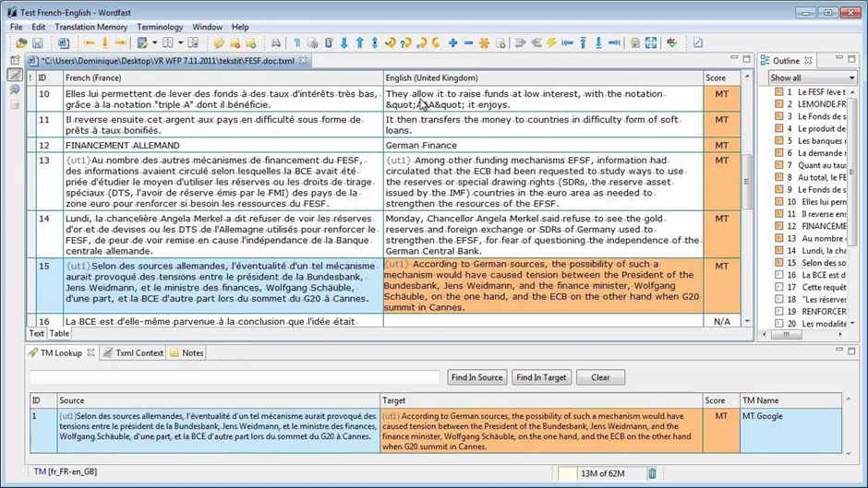Screen dimensions: 868x488
Task: Open the dropdown arrow beside the split-columns icon
Action: click(180, 43)
